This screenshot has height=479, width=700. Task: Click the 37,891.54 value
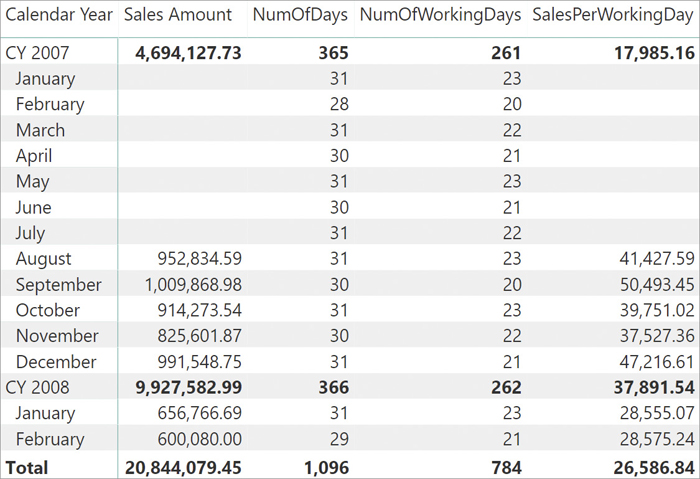coord(654,387)
